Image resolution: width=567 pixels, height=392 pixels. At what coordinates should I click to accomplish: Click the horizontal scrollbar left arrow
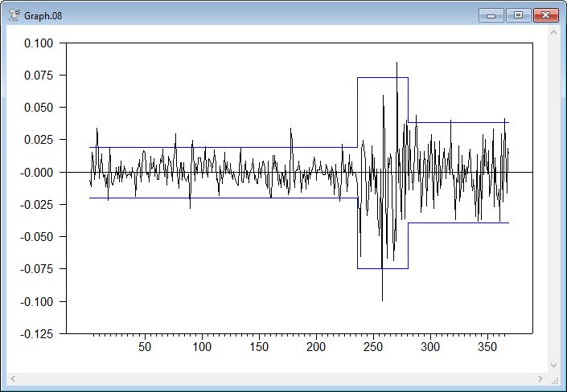pyautogui.click(x=14, y=378)
